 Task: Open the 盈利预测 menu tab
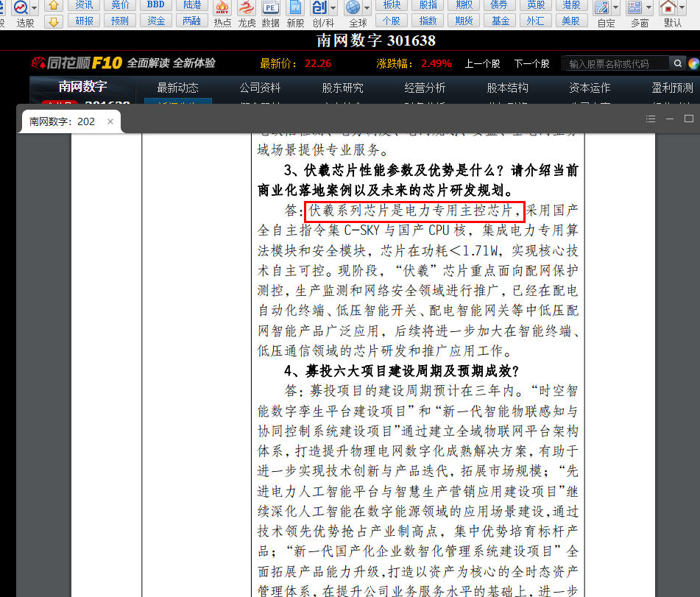point(672,88)
